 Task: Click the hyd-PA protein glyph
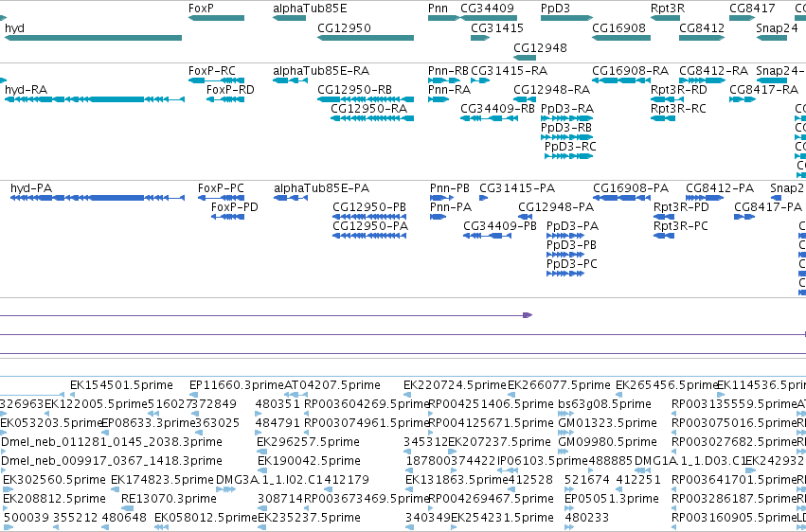pos(98,198)
